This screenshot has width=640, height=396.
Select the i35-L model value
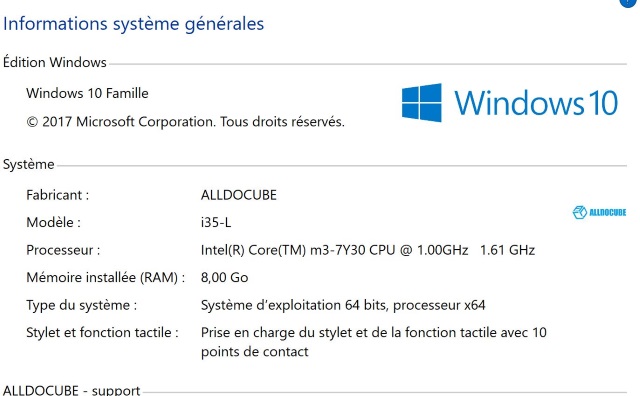(216, 222)
